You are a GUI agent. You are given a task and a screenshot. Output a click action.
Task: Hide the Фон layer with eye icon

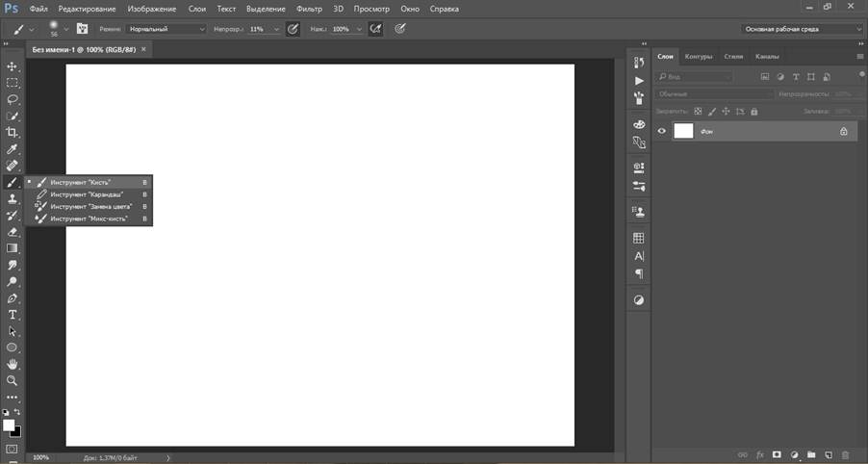coord(661,131)
